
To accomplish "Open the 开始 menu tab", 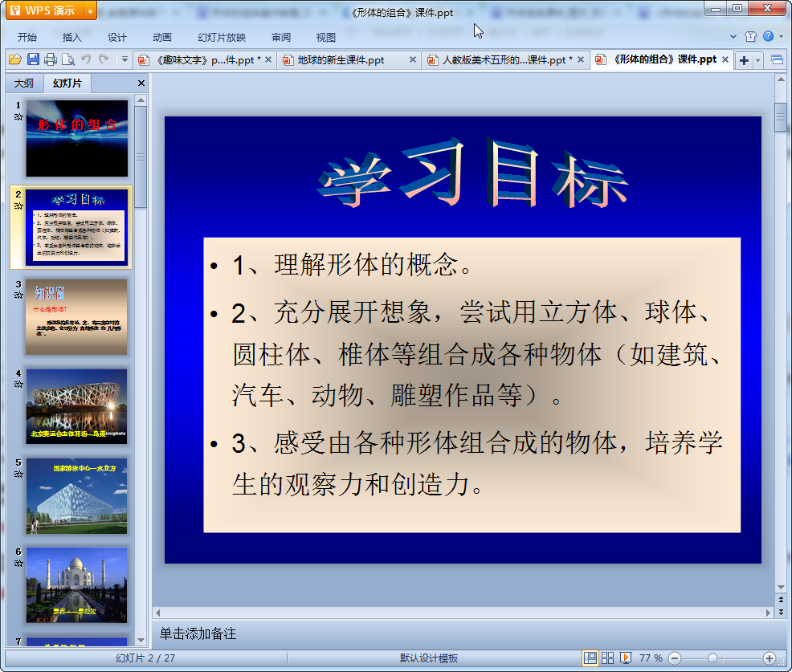I will (x=27, y=38).
